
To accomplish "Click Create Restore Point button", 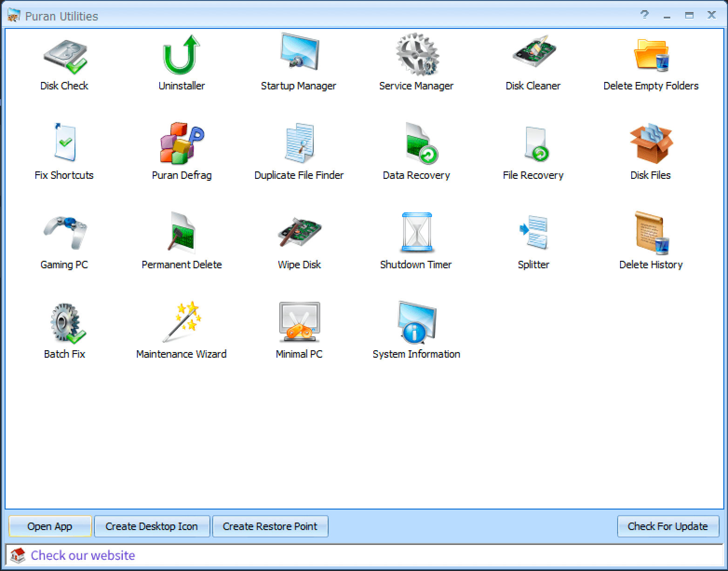I will (270, 526).
